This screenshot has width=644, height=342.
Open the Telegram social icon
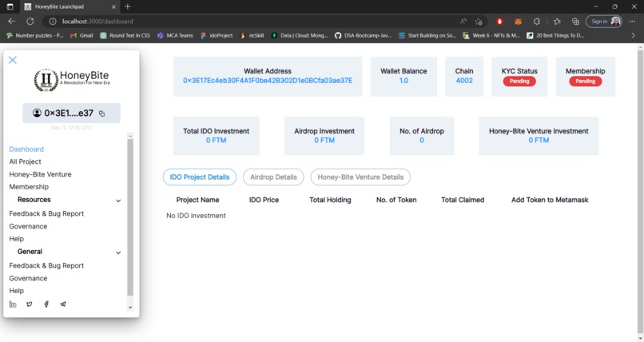(x=63, y=304)
